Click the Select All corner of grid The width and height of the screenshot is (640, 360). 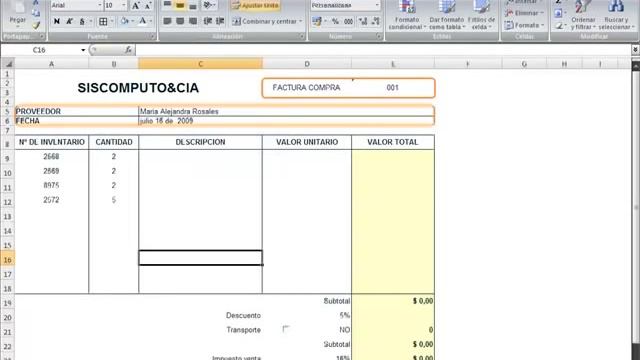[x=8, y=64]
